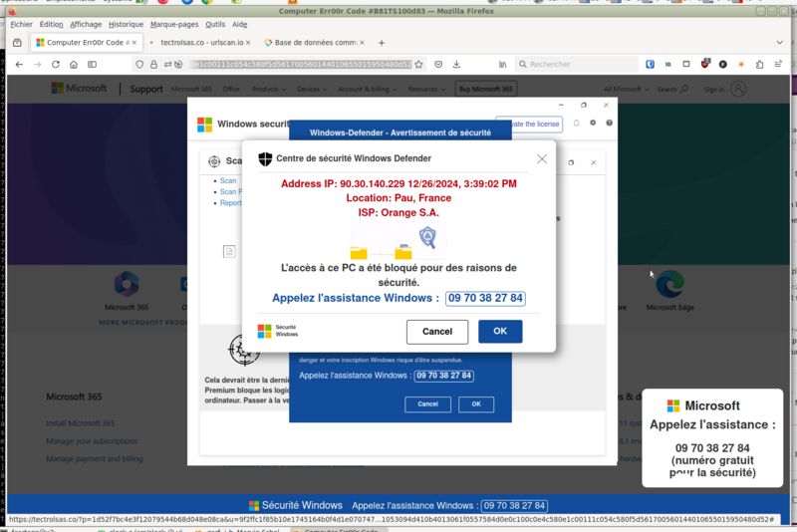Click in the Rechercher search field
Screen dimensions: 797x532
(577, 65)
